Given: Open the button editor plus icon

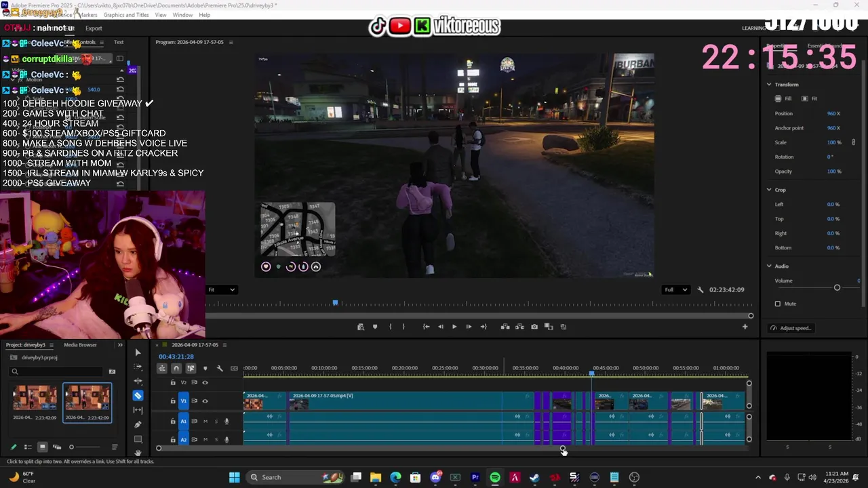Looking at the screenshot, I should [745, 327].
